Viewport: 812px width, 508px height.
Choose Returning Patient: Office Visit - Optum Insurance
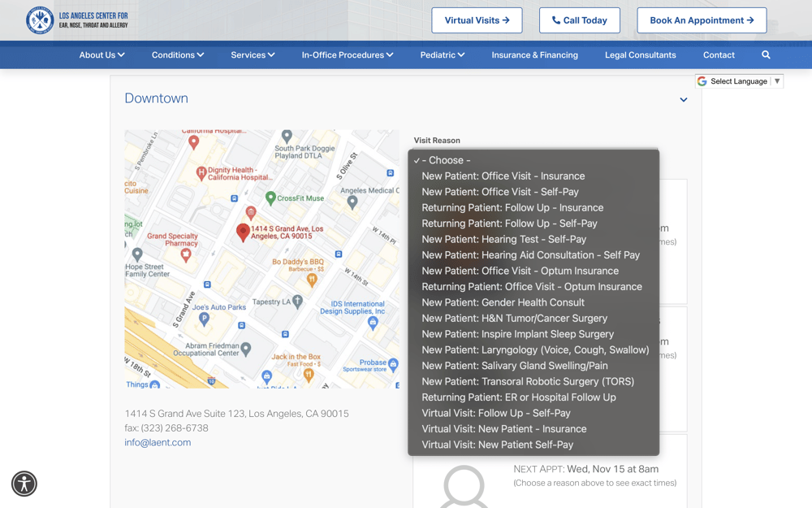[x=533, y=287]
